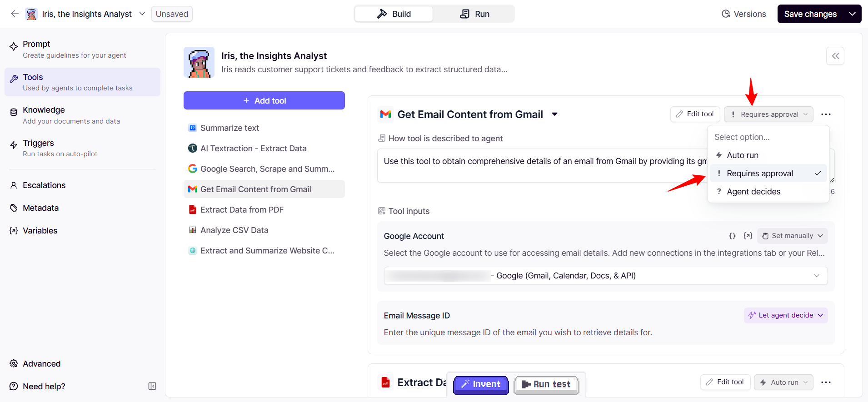Open more options ellipsis for Extract Data tool

tap(826, 382)
